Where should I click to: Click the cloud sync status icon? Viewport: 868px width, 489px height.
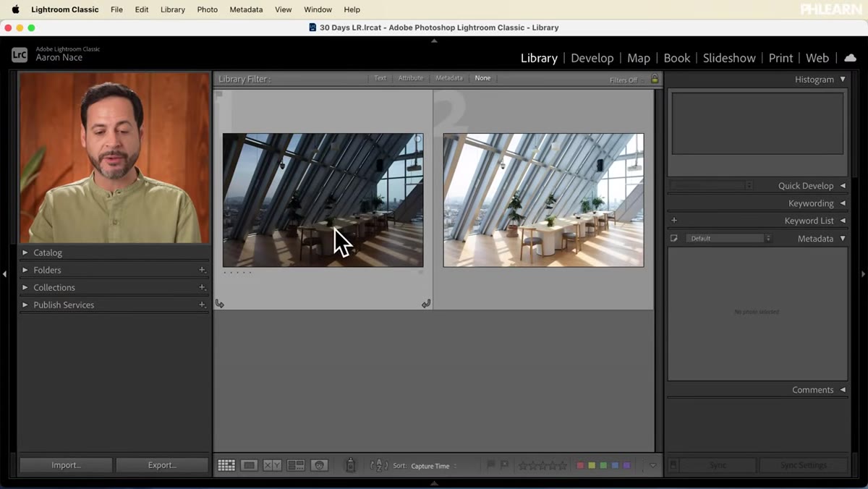pos(851,58)
